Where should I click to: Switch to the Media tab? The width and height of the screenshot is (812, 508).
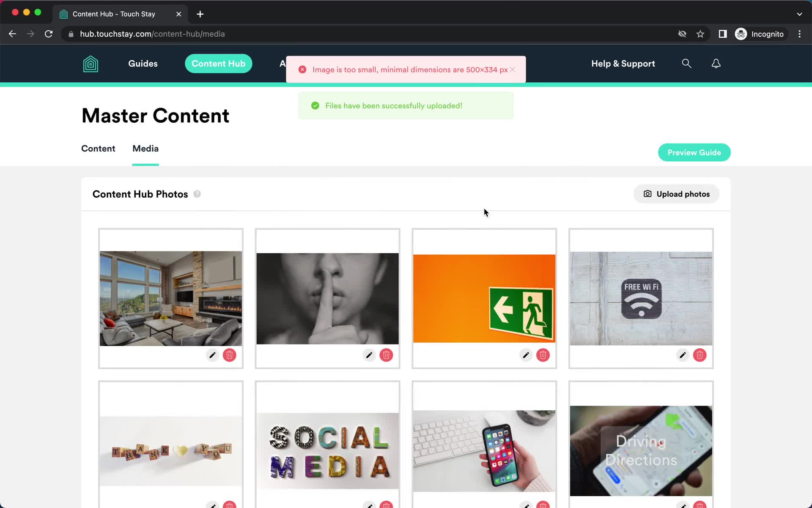click(x=145, y=148)
